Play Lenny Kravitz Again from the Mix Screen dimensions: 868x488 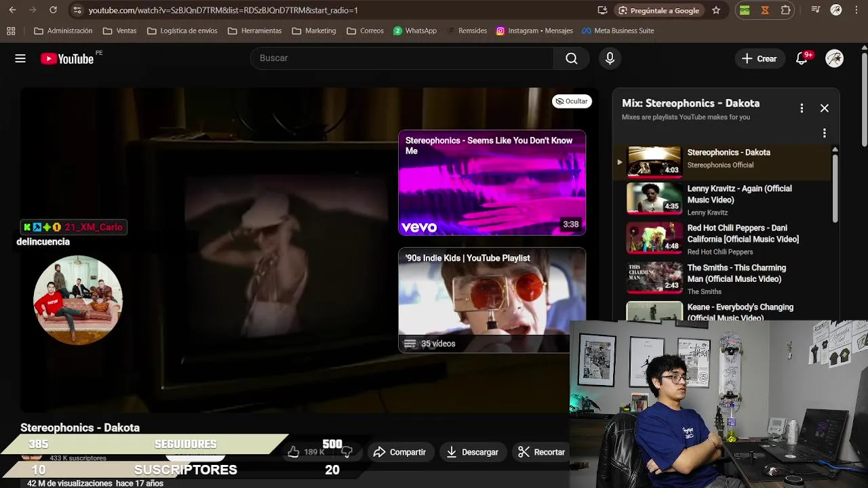pos(722,199)
